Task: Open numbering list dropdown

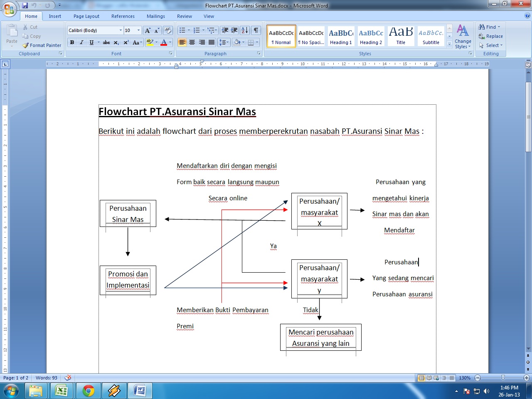Action: pos(203,30)
